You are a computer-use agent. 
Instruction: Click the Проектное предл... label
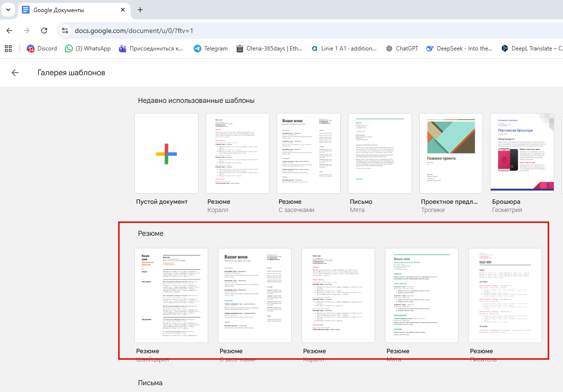449,202
